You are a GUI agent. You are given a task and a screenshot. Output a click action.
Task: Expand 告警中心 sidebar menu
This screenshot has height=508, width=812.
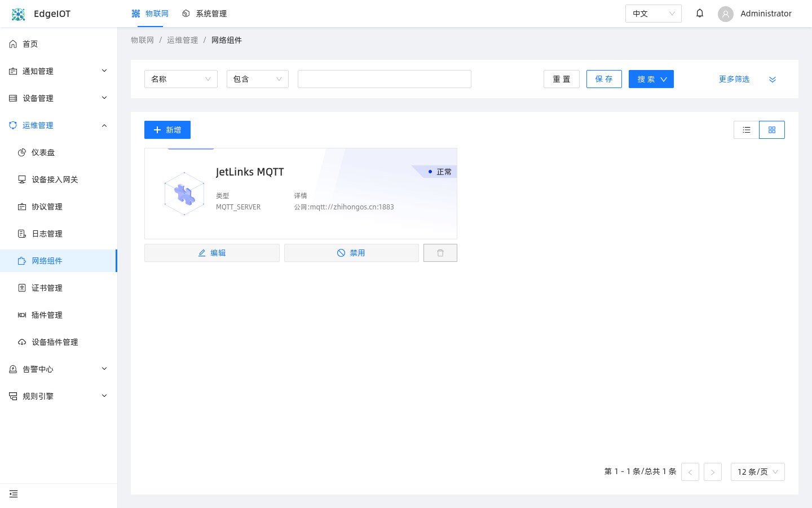pyautogui.click(x=59, y=369)
